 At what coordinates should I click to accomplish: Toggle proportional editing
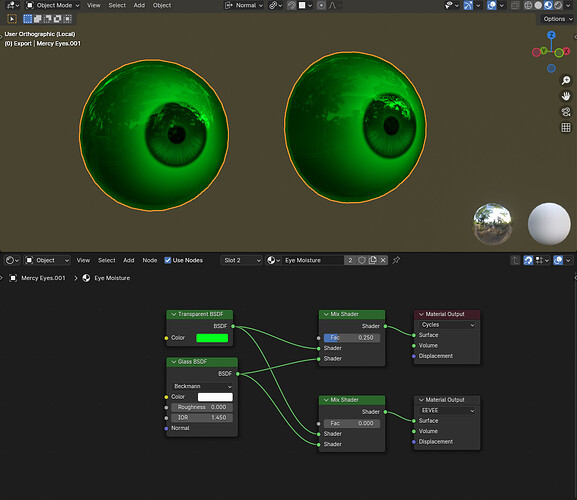click(x=321, y=5)
